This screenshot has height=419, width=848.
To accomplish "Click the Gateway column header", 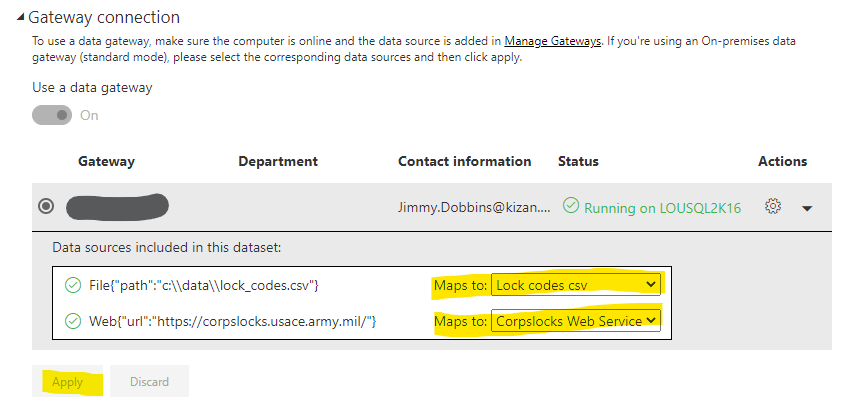I will pyautogui.click(x=106, y=161).
